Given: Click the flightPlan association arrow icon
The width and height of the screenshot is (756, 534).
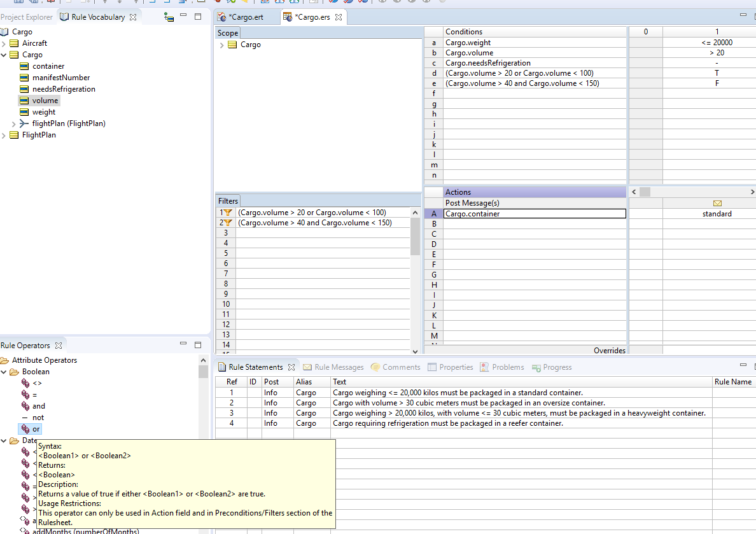Looking at the screenshot, I should [x=24, y=123].
